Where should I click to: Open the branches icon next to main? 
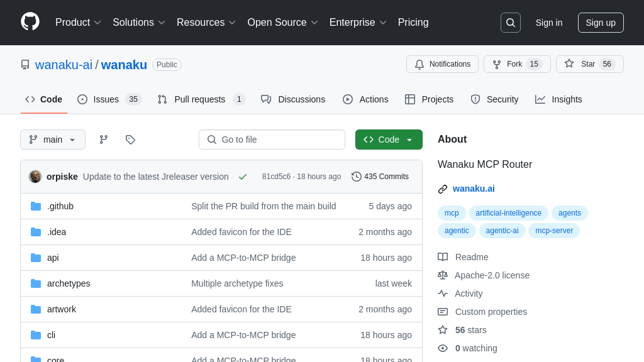tap(104, 140)
